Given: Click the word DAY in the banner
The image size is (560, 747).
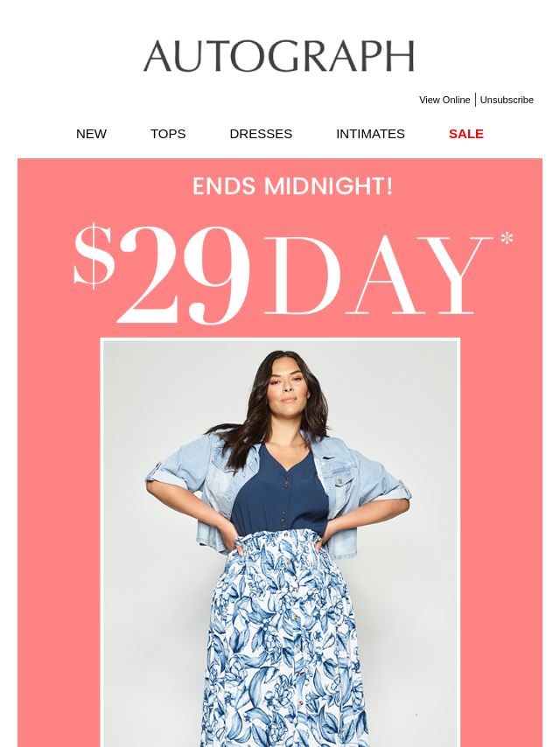Looking at the screenshot, I should [x=378, y=275].
